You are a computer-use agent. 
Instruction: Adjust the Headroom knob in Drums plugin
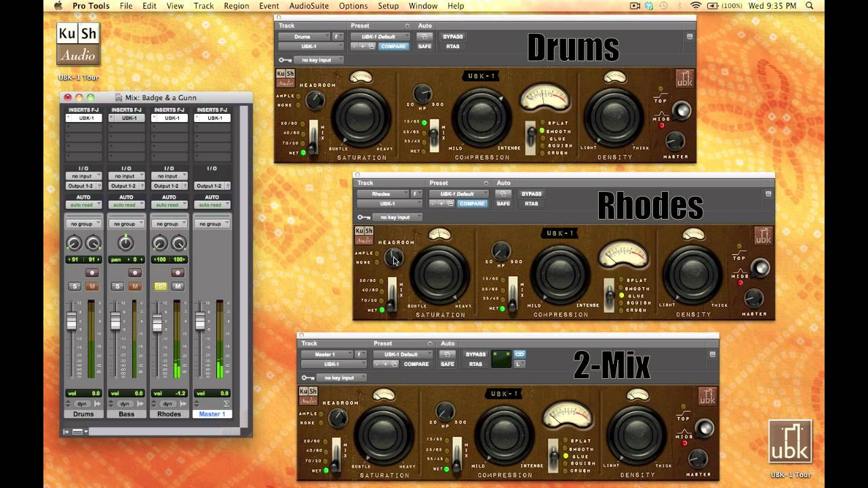click(x=315, y=100)
